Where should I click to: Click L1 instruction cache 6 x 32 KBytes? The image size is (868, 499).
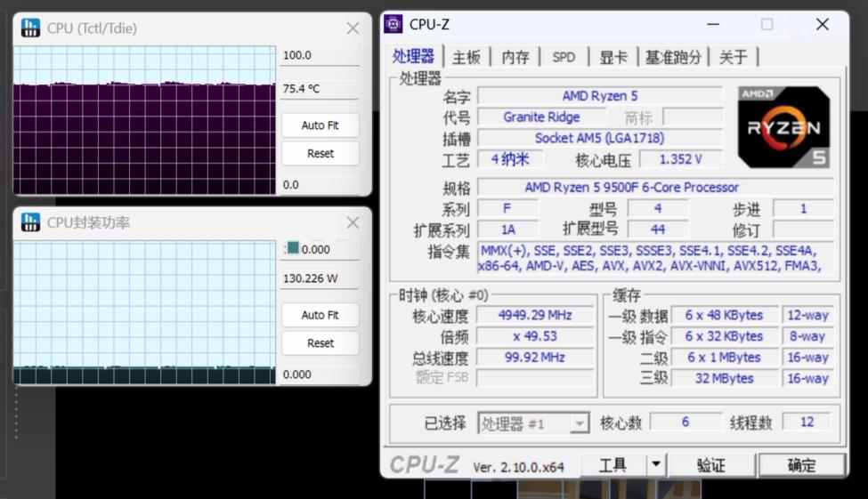724,336
